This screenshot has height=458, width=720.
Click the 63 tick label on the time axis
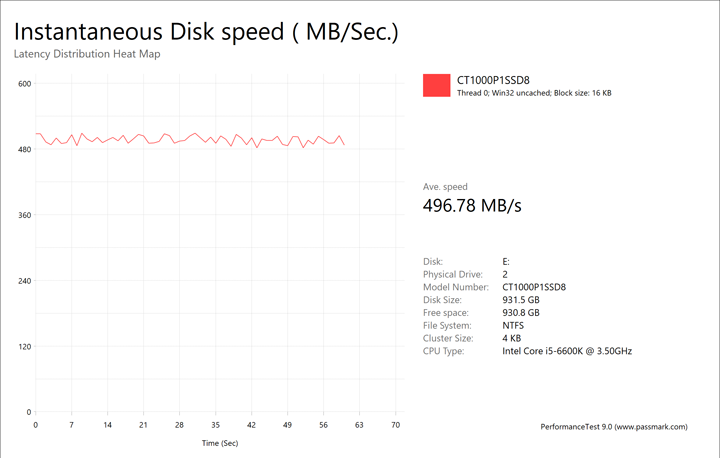pos(360,425)
